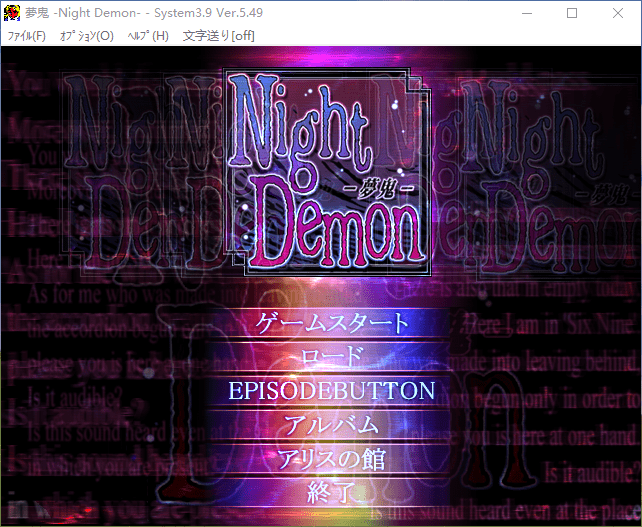
Task: Open the ファイル(F) menu
Action: 26,36
